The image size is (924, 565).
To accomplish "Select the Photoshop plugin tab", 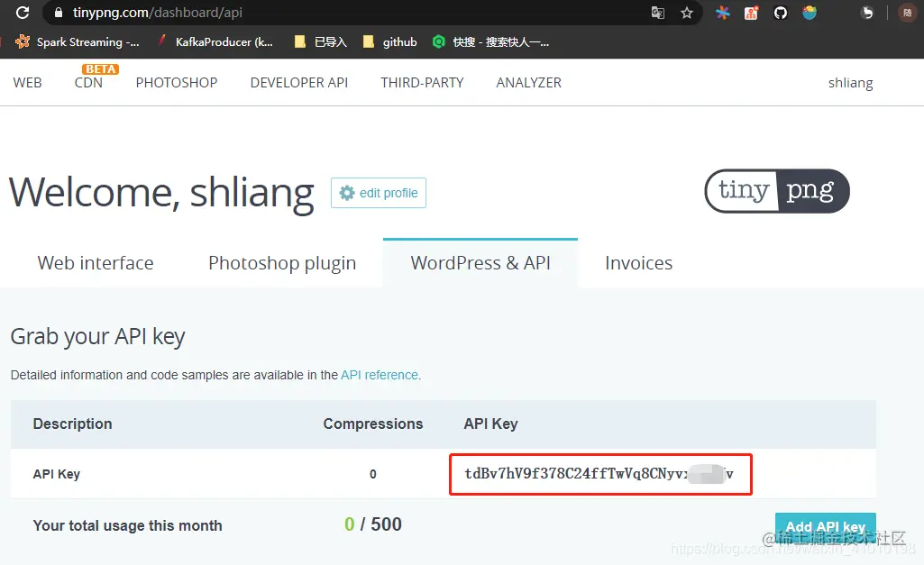I will [282, 262].
